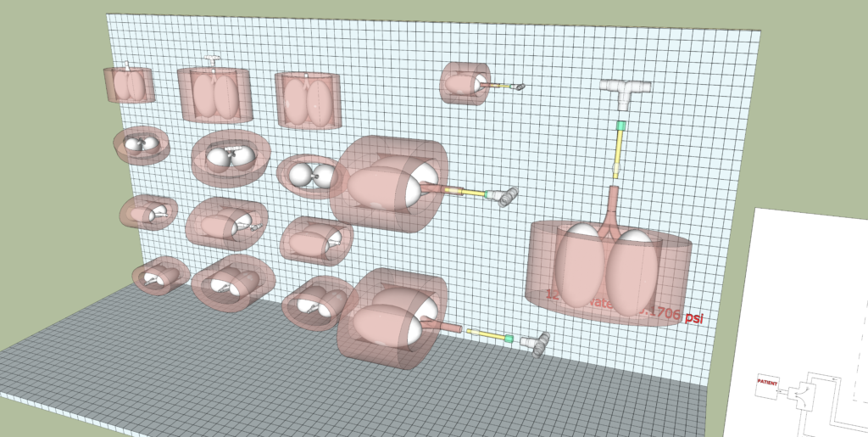This screenshot has height=437, width=868.
Task: Click the gray T-fitting at the bottom tube end
Action: pos(534,342)
